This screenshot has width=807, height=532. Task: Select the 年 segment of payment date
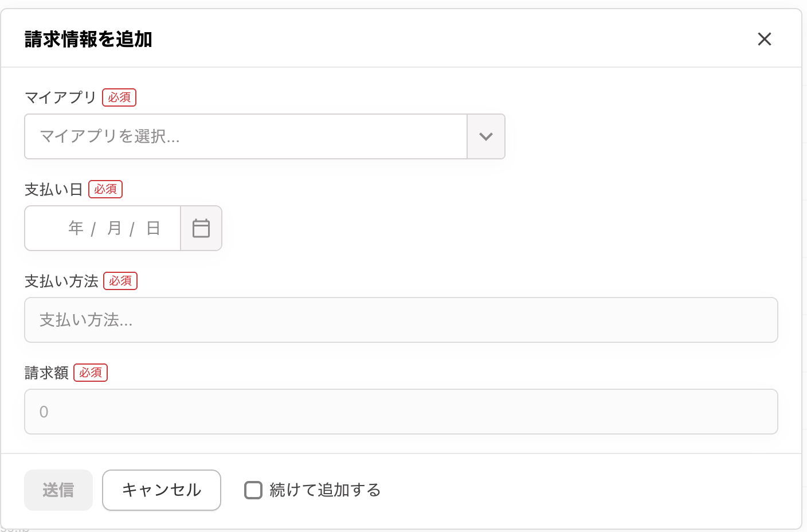coord(76,228)
